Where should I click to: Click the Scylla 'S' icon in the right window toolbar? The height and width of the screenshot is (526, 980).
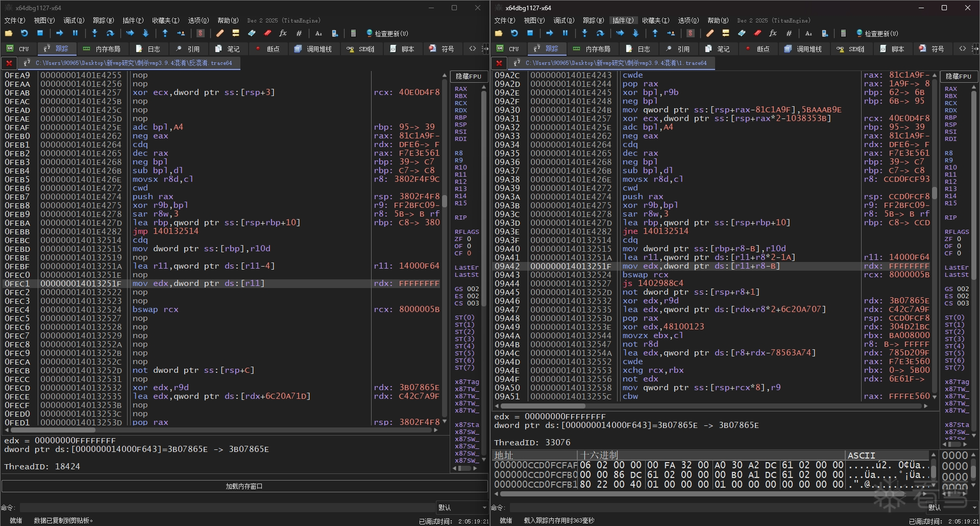691,33
